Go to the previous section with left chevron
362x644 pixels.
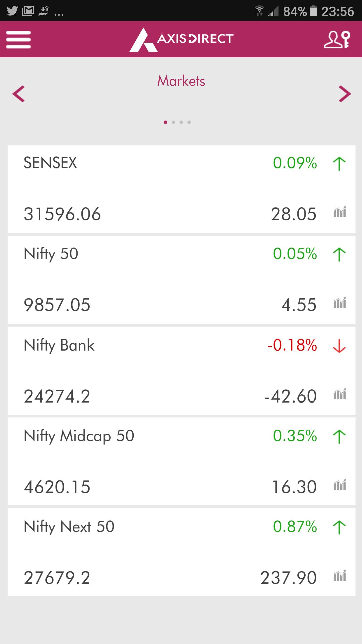pyautogui.click(x=19, y=94)
